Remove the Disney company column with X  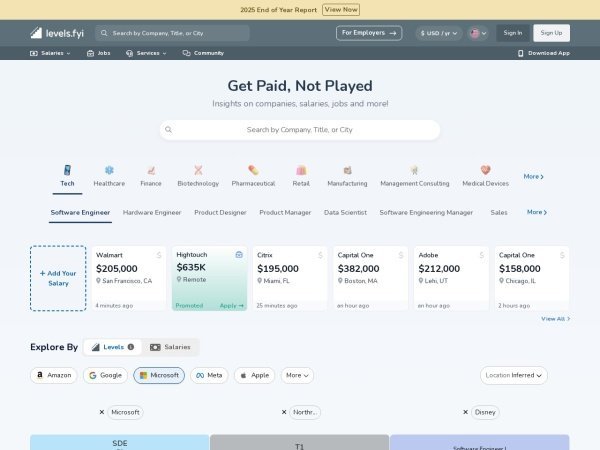click(465, 412)
